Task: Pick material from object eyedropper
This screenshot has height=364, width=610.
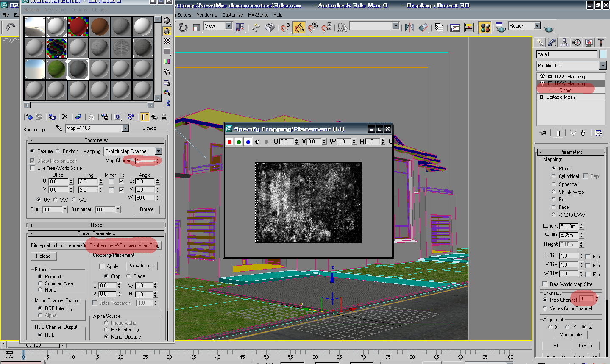Action: tap(58, 128)
